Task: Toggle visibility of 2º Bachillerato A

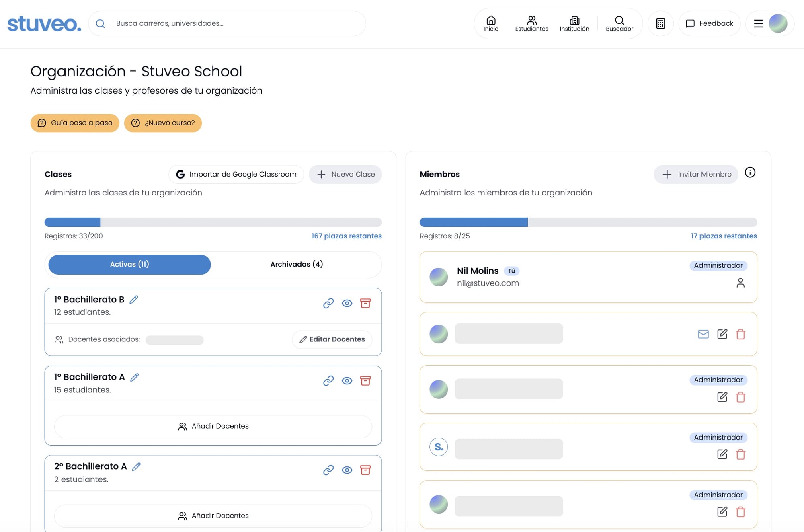Action: 347,470
